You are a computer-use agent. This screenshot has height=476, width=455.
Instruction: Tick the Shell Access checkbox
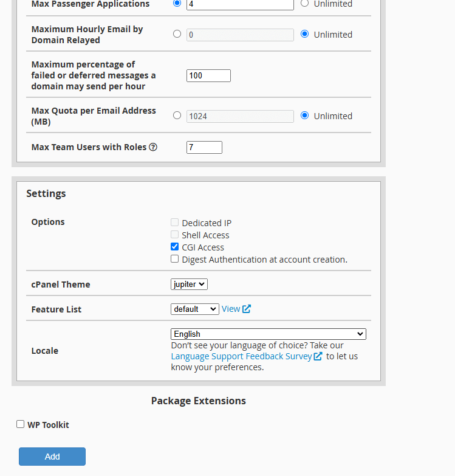tap(175, 235)
